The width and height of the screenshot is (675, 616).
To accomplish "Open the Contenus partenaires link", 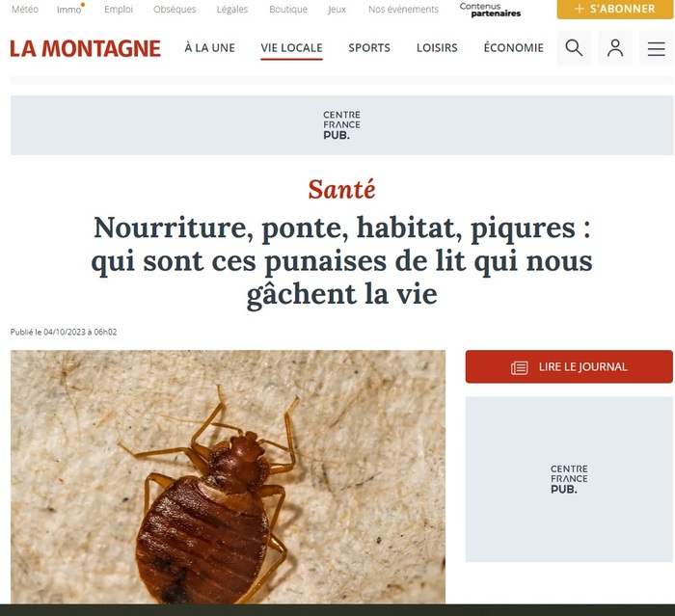I will [x=490, y=10].
